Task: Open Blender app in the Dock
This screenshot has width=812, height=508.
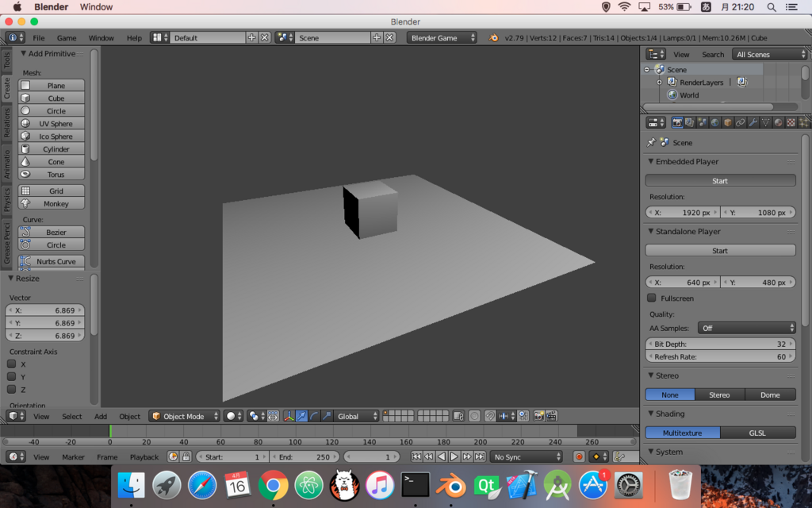Action: pyautogui.click(x=450, y=486)
